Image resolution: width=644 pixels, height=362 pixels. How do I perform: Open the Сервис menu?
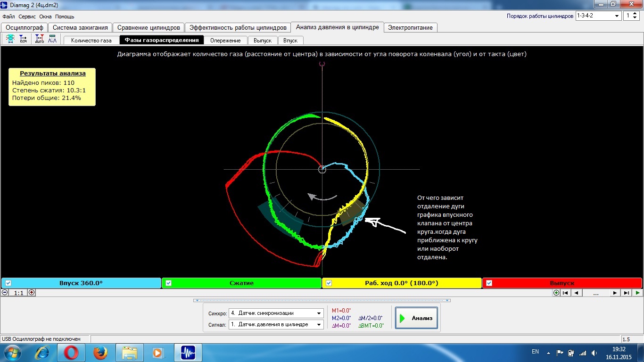[x=27, y=16]
